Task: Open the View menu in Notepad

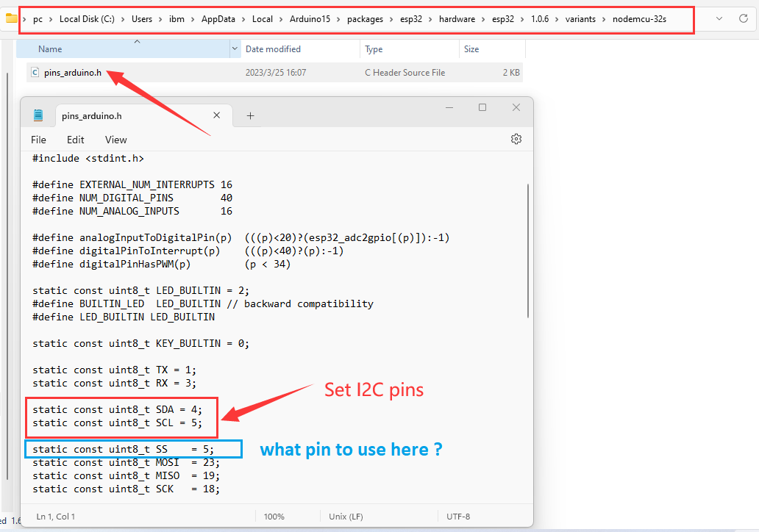Action: tap(115, 140)
